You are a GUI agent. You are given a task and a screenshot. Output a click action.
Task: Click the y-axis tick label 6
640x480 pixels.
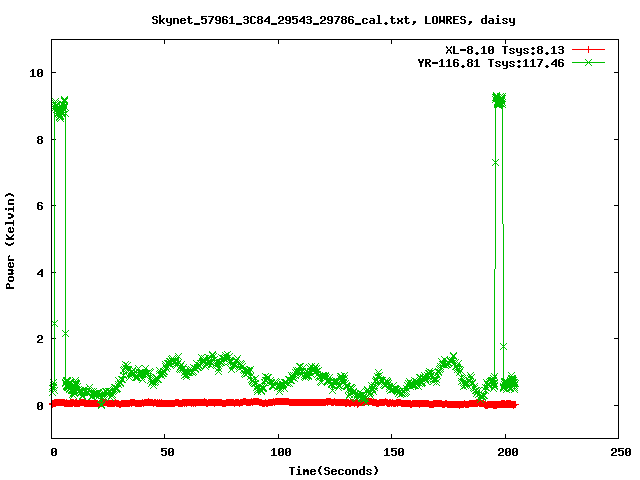40,206
